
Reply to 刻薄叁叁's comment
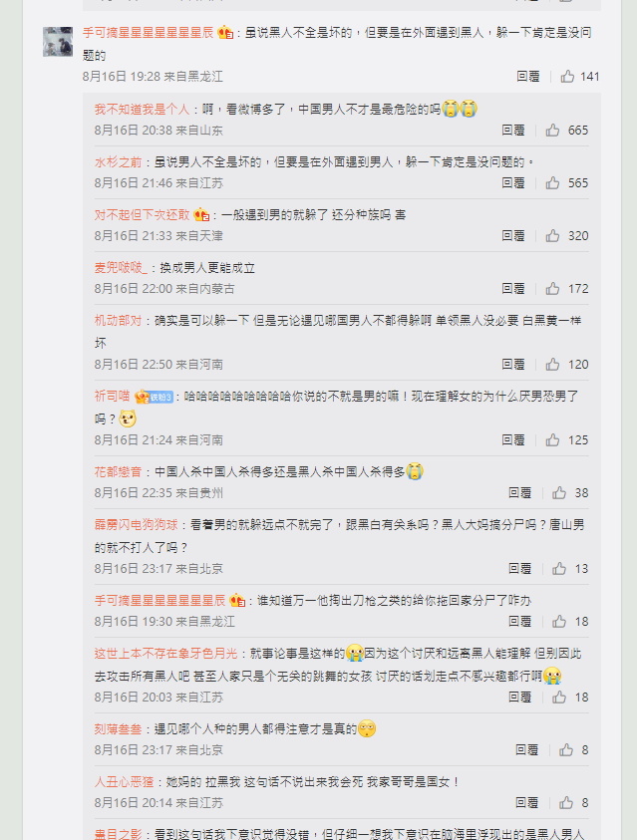point(526,750)
